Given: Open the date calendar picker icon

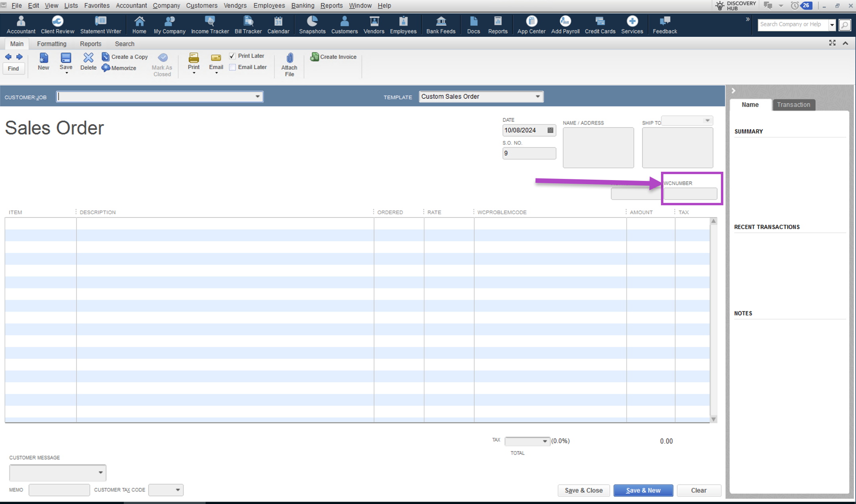Looking at the screenshot, I should (550, 130).
